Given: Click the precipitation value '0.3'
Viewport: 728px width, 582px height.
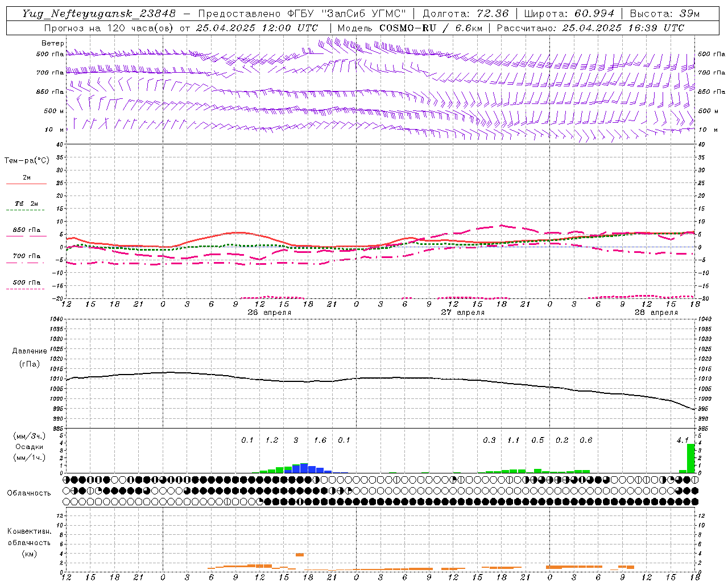Looking at the screenshot, I should 489,440.
